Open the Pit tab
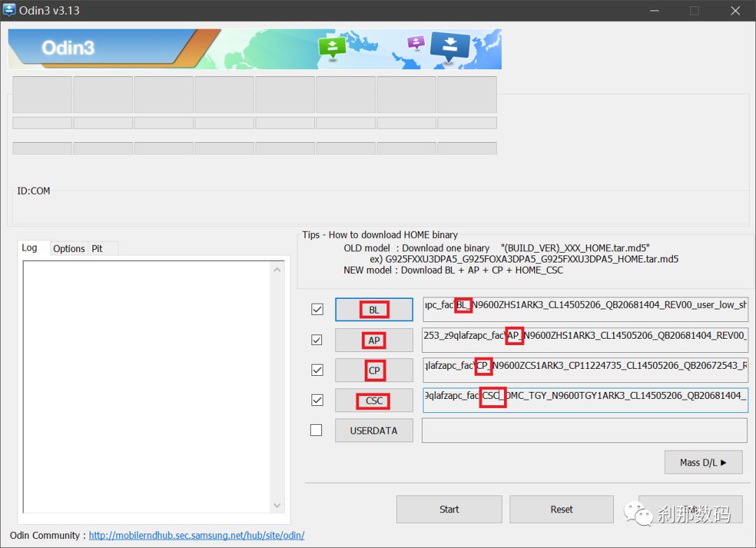The height and width of the screenshot is (548, 756). click(97, 248)
